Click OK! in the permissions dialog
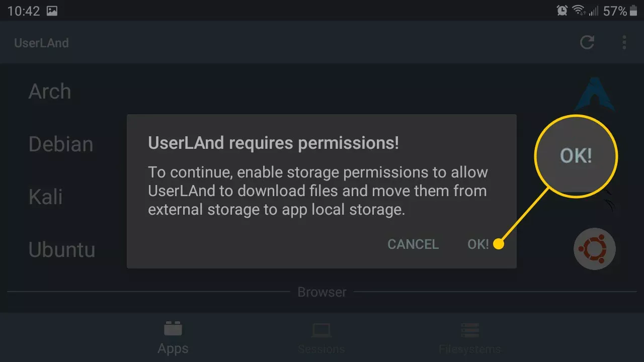 (x=478, y=244)
